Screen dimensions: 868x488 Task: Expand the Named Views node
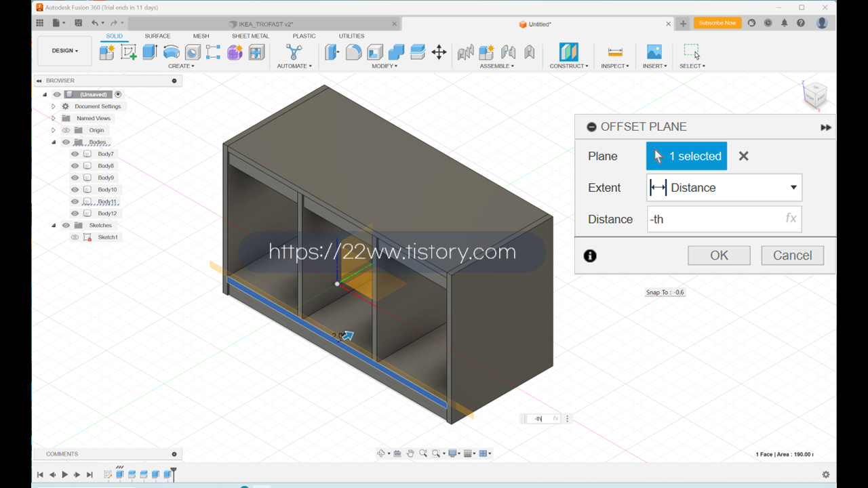(x=54, y=118)
